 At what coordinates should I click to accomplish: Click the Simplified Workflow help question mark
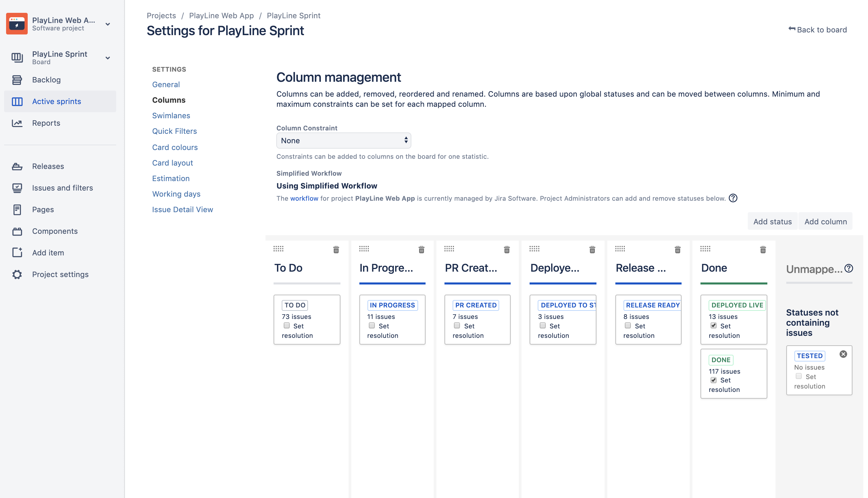(x=733, y=198)
